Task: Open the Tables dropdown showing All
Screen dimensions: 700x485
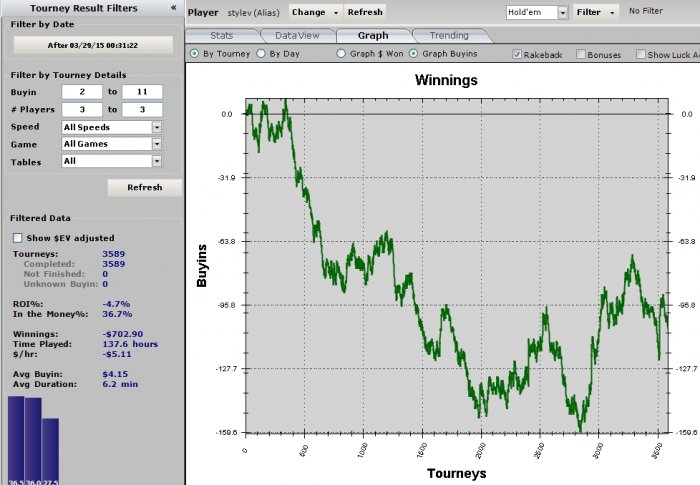Action: (112, 161)
